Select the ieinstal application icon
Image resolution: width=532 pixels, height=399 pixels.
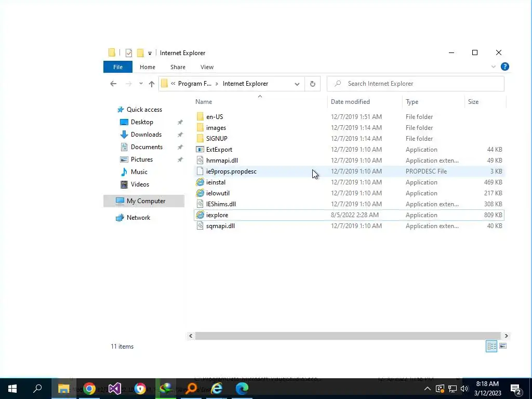pos(200,182)
